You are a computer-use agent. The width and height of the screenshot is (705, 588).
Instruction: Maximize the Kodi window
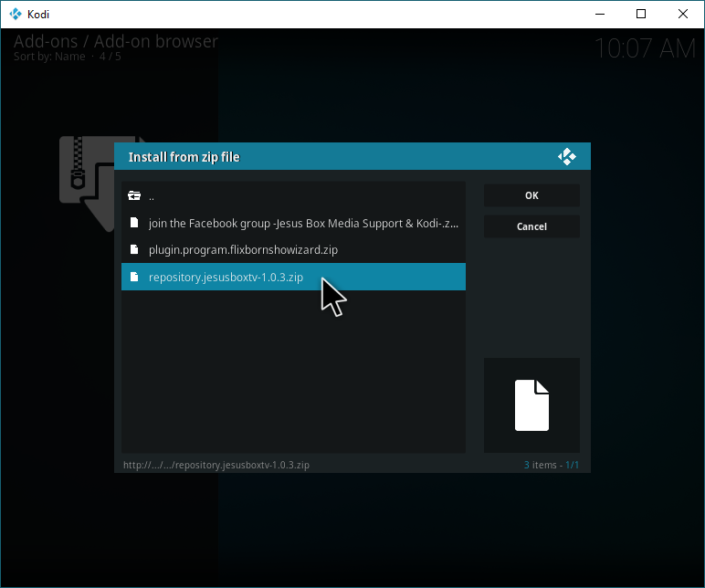coord(641,14)
